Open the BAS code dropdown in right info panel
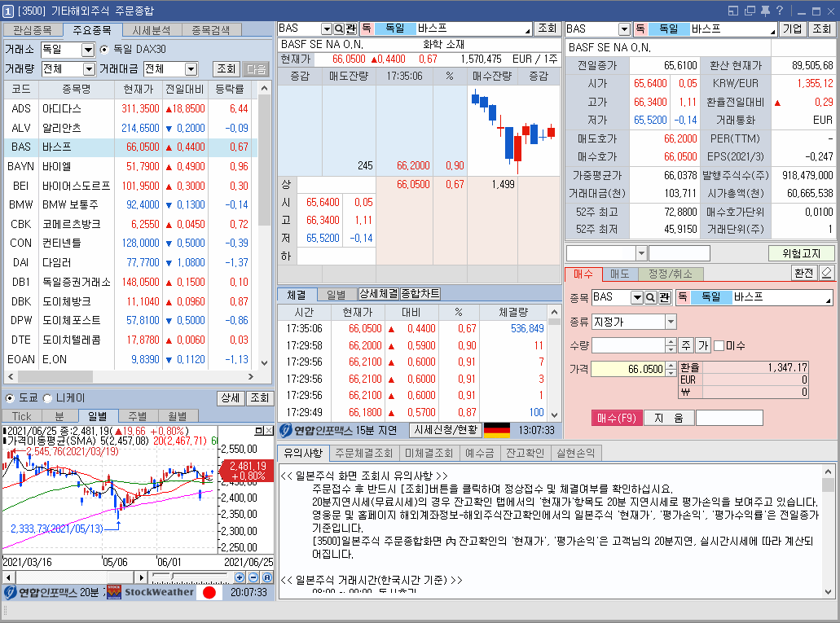The height and width of the screenshot is (623, 840). [x=624, y=29]
